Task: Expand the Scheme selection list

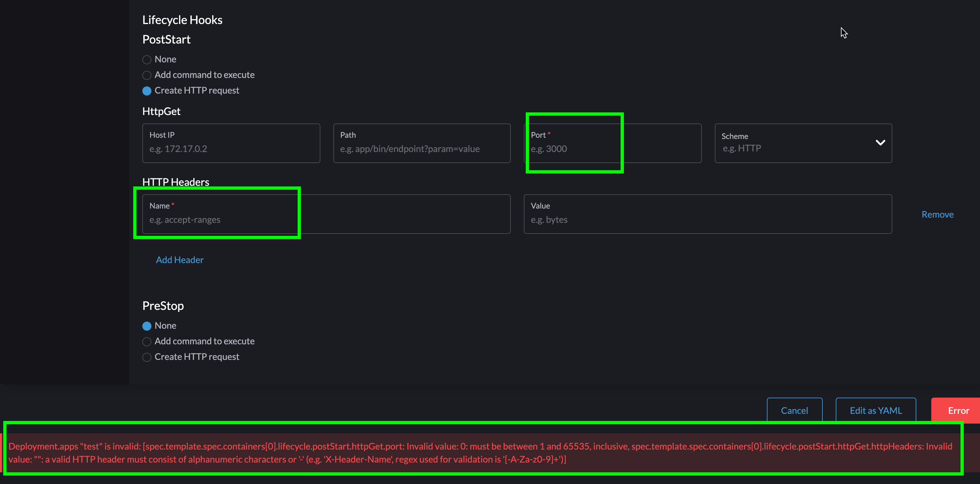Action: (x=881, y=143)
